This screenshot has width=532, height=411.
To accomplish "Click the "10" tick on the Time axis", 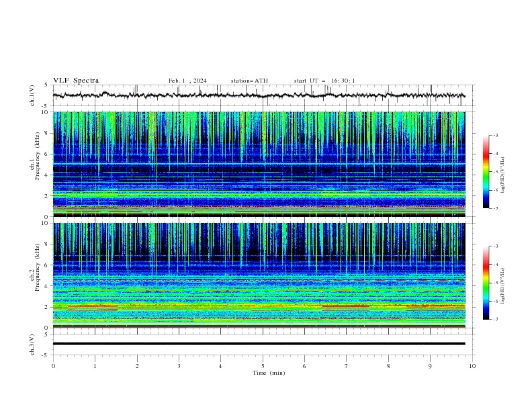I will [x=472, y=366].
